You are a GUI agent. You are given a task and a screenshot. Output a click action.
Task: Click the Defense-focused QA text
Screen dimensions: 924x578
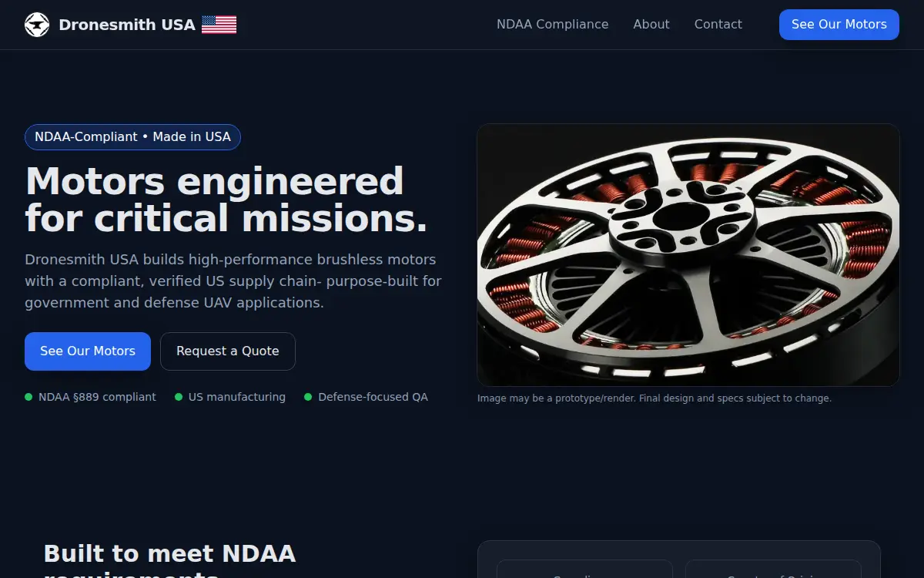click(373, 397)
